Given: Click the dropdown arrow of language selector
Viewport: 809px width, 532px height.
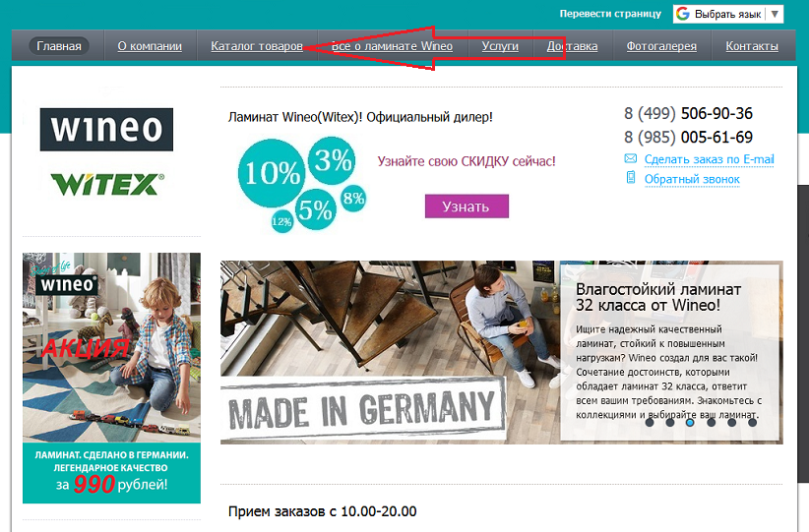Looking at the screenshot, I should (775, 14).
